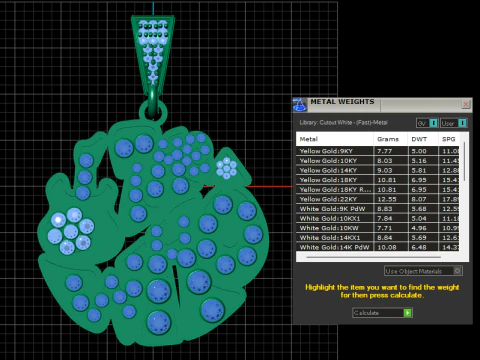Select the Yellow Gold:18KY R... row
Viewport: 480px width, 360px height.
tap(378, 190)
